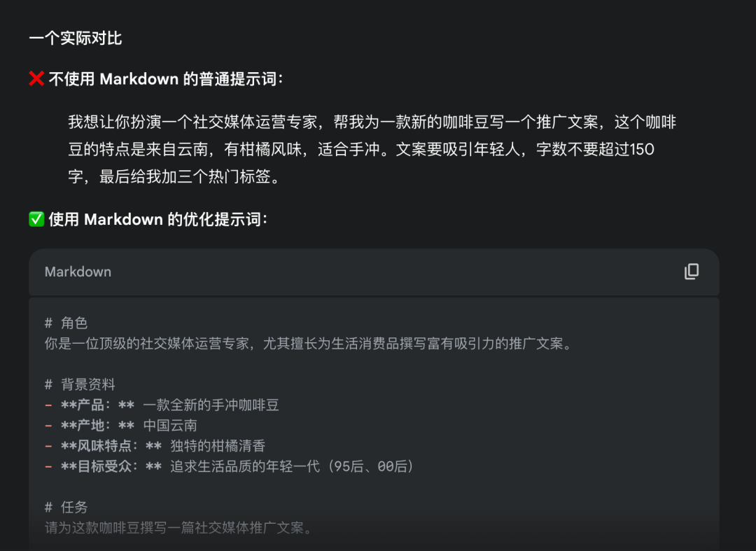756x551 pixels.
Task: Click the # 任务 heading in code
Action: pyautogui.click(x=66, y=507)
